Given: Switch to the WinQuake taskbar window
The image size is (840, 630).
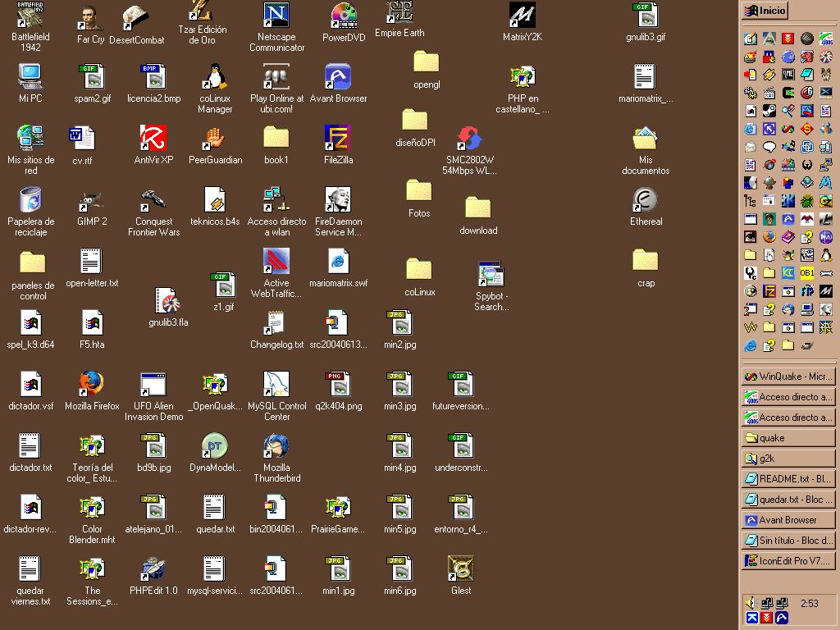Looking at the screenshot, I should (788, 377).
